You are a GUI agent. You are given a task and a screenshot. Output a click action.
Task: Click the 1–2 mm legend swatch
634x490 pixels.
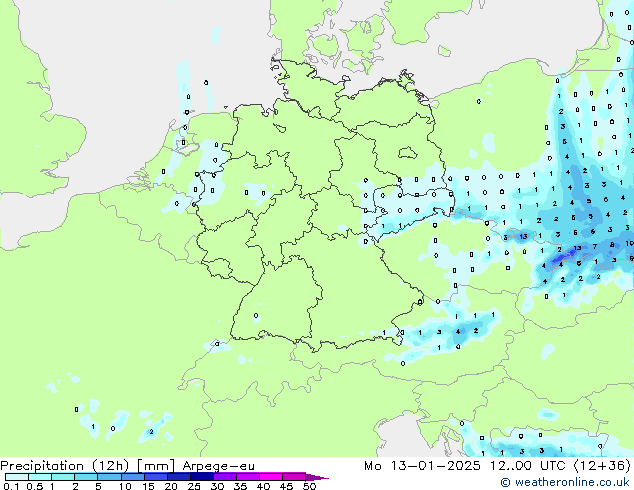pos(63,477)
